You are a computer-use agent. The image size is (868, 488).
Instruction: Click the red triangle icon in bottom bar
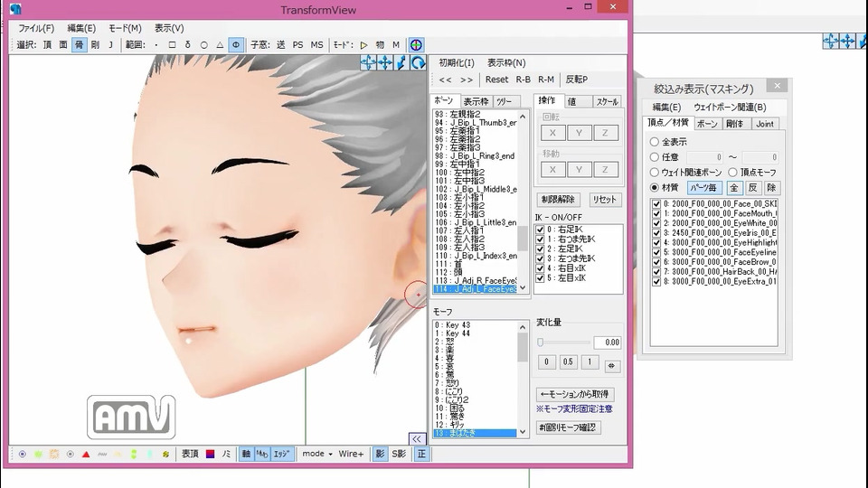point(85,454)
